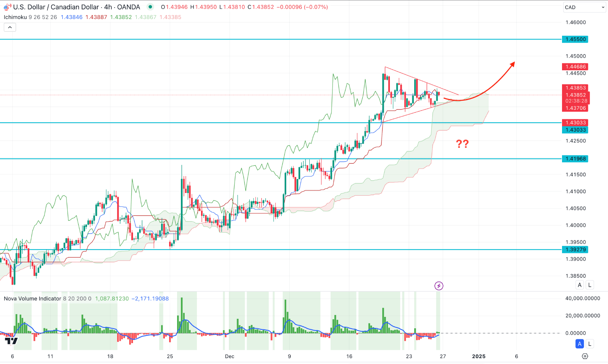Click the US/Canada flag symbol icon
This screenshot has height=364, width=608.
[x=7, y=7]
